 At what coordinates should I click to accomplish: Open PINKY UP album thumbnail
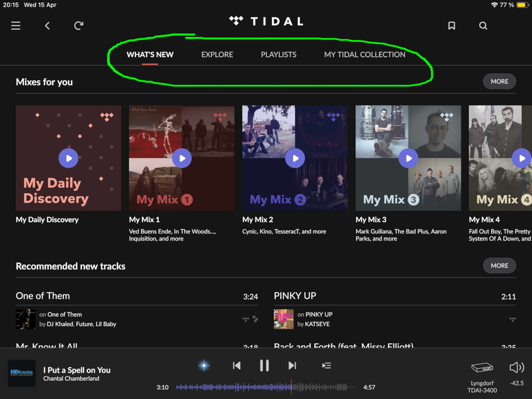(284, 319)
